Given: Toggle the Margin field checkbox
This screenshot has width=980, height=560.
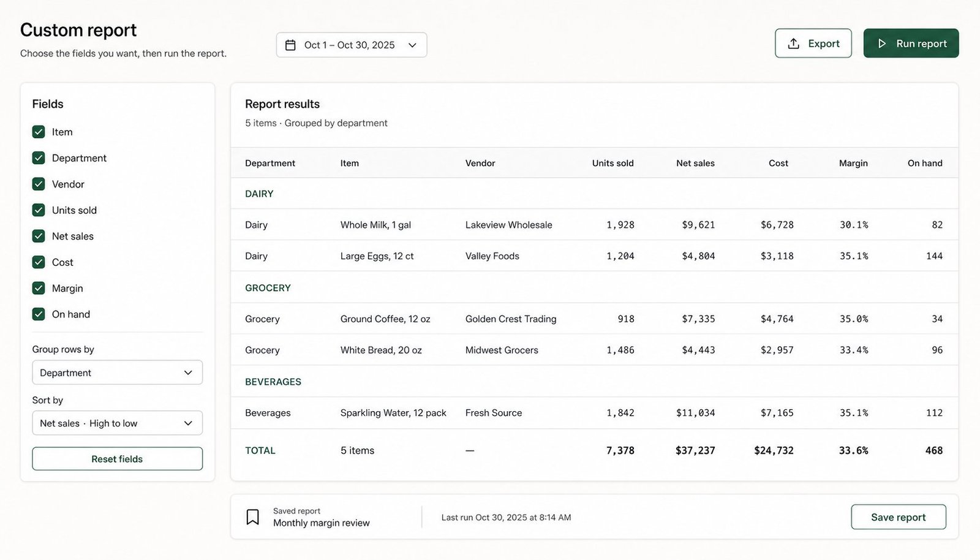Looking at the screenshot, I should coord(39,288).
